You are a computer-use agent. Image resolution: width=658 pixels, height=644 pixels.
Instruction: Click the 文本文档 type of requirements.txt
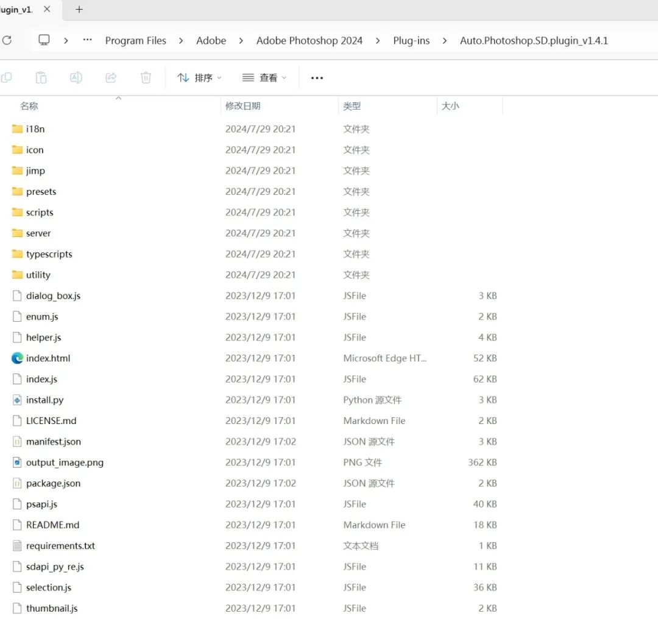361,546
